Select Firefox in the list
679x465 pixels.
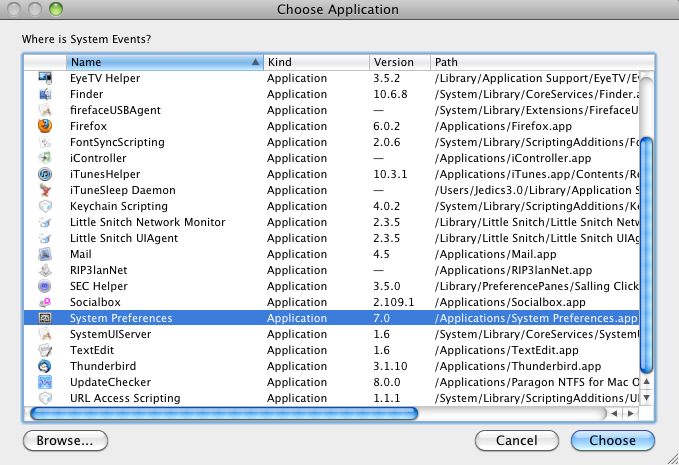(88, 126)
